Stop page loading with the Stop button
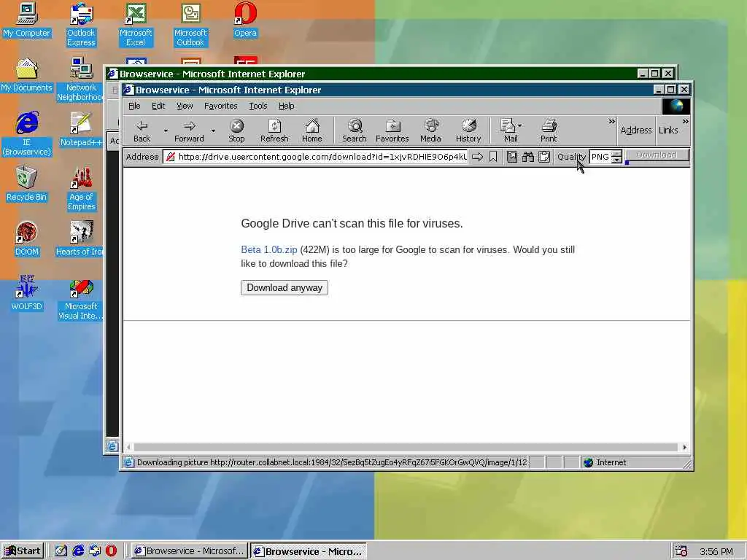 click(236, 131)
